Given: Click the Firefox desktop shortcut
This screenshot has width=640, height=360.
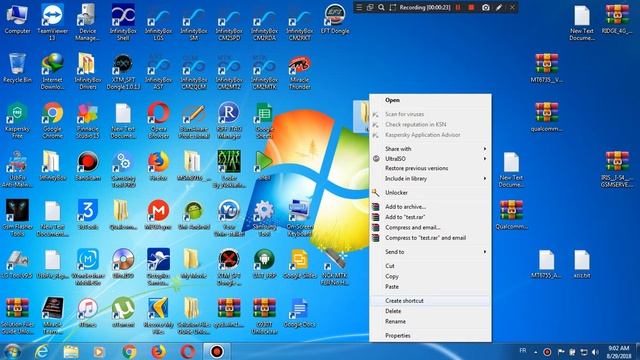Looking at the screenshot, I should [x=158, y=166].
